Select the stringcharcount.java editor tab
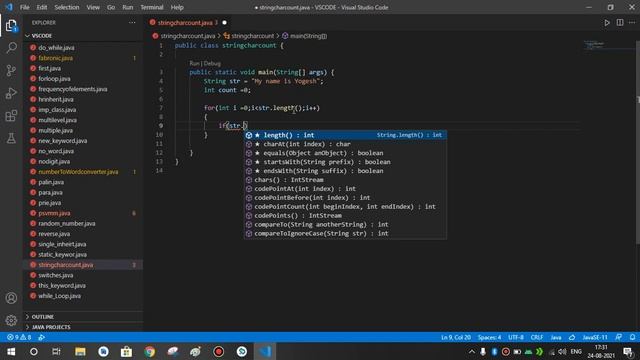Image resolution: width=640 pixels, height=360 pixels. pos(188,23)
